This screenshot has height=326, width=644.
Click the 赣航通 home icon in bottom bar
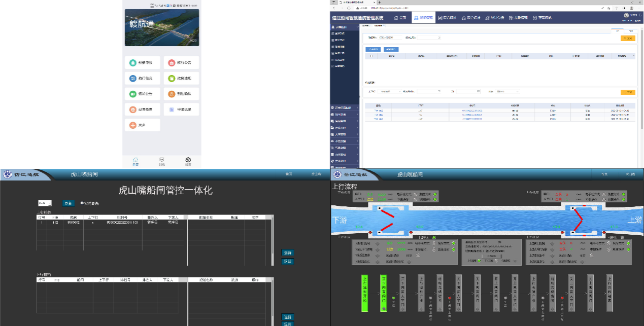point(135,160)
